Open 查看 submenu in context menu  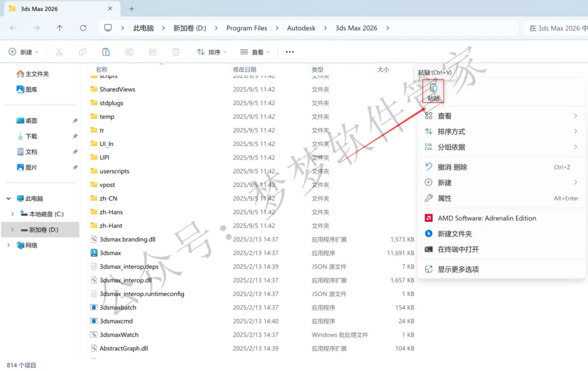tap(501, 116)
